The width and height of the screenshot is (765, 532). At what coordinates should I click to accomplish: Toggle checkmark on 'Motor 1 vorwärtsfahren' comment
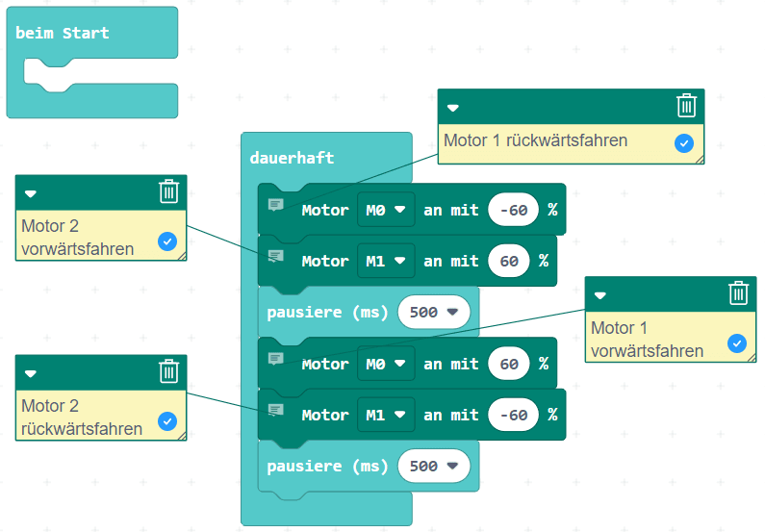pos(736,342)
